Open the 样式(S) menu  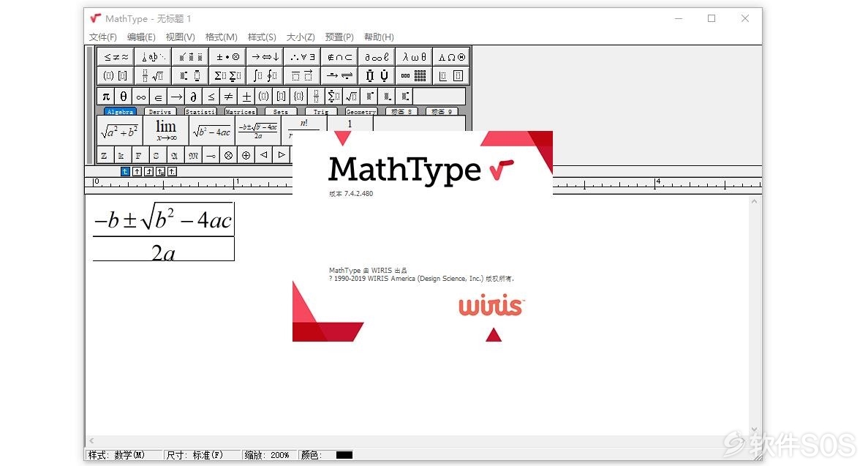262,37
